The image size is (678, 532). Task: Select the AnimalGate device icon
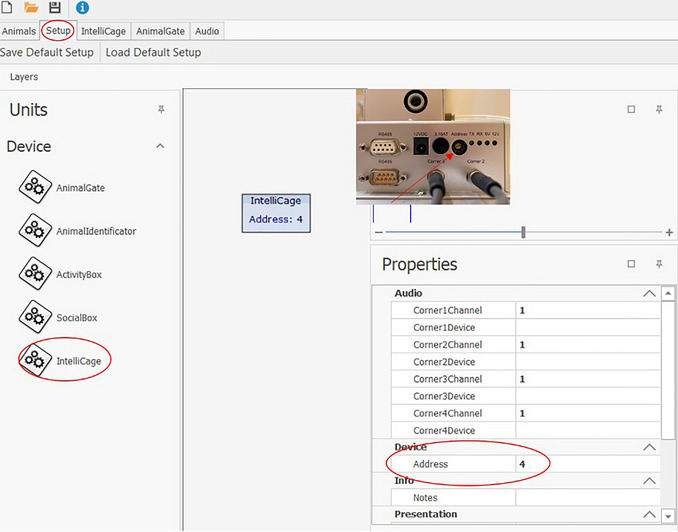(x=35, y=187)
